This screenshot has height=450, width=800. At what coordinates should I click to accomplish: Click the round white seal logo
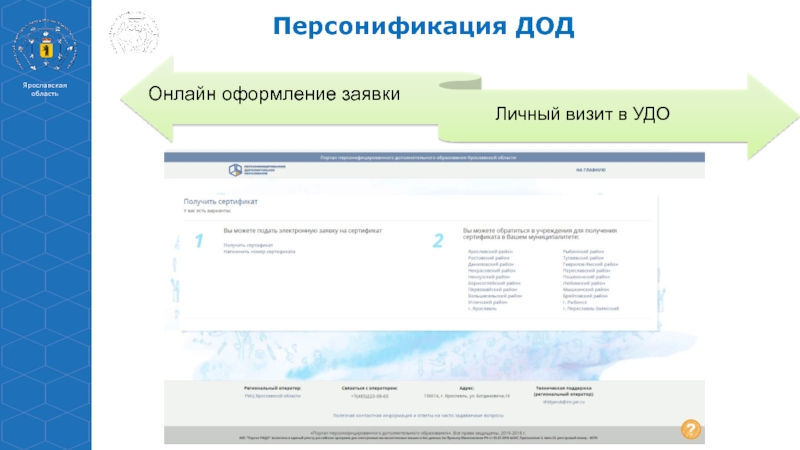[x=131, y=34]
